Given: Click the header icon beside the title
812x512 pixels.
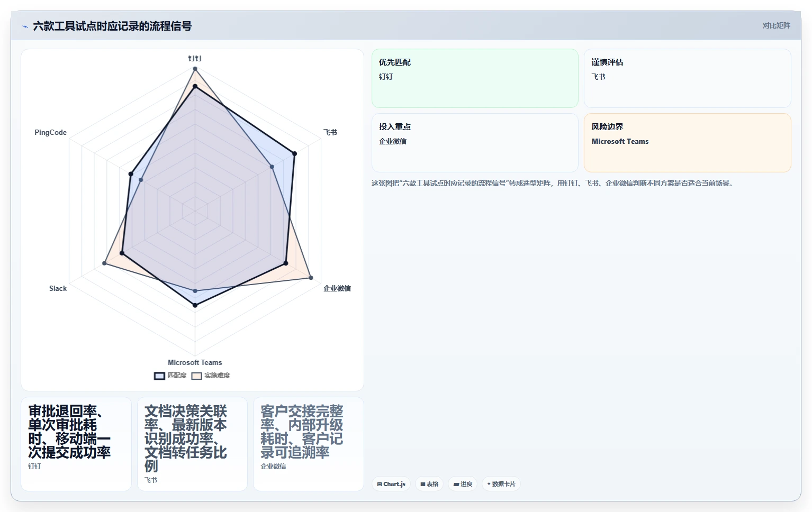Looking at the screenshot, I should (x=25, y=26).
